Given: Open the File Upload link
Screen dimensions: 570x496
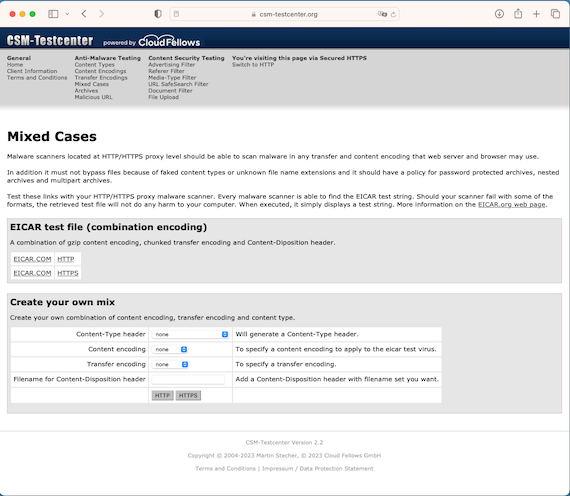Looking at the screenshot, I should pos(163,97).
